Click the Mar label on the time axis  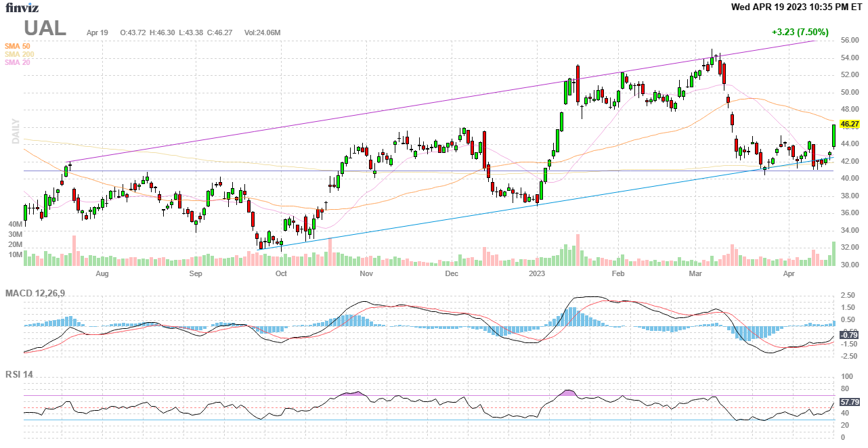click(x=695, y=273)
